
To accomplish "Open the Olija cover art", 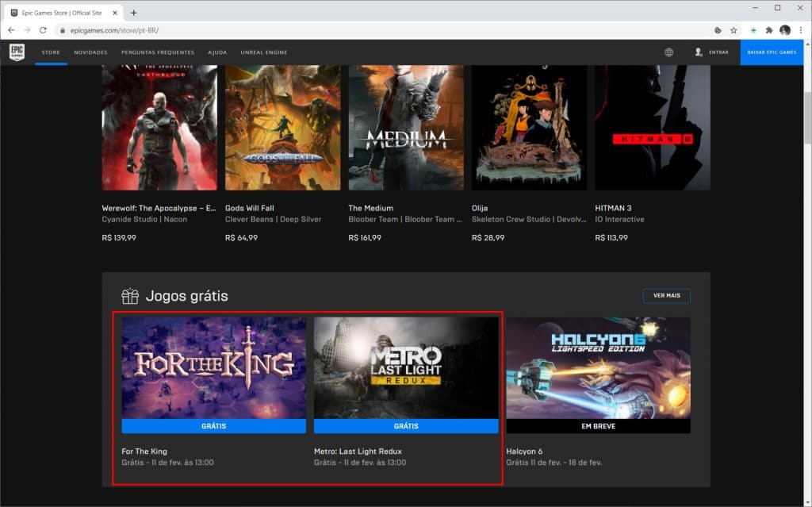I will (529, 128).
